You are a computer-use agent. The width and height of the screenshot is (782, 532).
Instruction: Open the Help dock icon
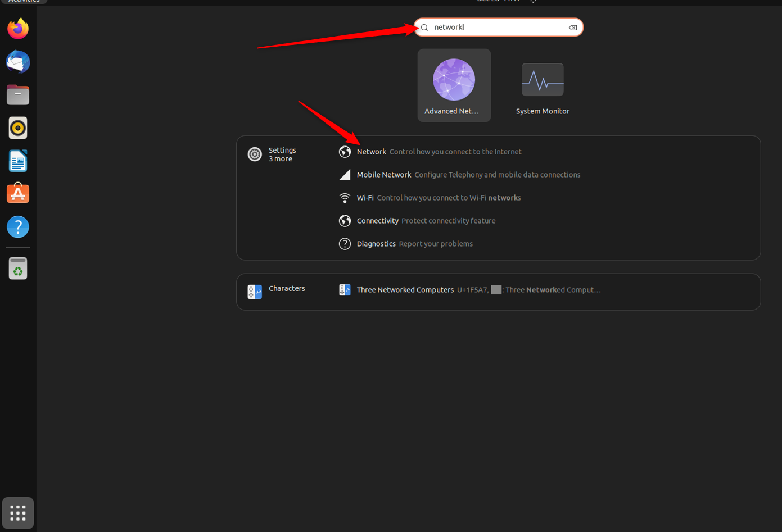[18, 227]
